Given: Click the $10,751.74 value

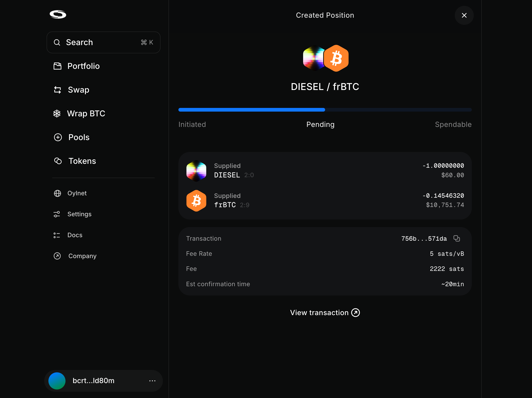Looking at the screenshot, I should point(445,205).
